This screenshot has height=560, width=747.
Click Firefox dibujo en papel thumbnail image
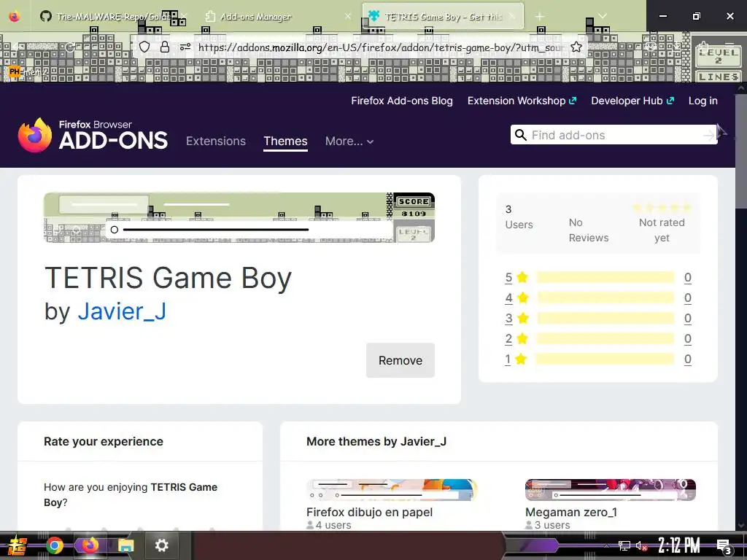pos(392,490)
